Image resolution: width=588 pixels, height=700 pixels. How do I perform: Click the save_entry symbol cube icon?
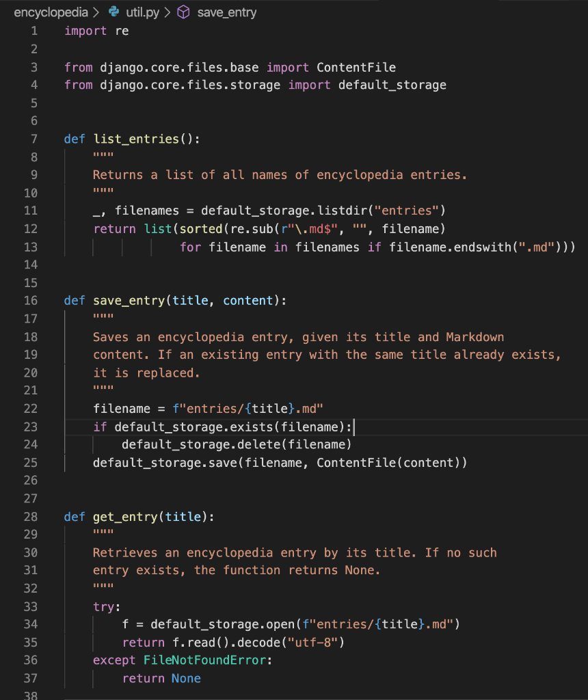pyautogui.click(x=183, y=12)
